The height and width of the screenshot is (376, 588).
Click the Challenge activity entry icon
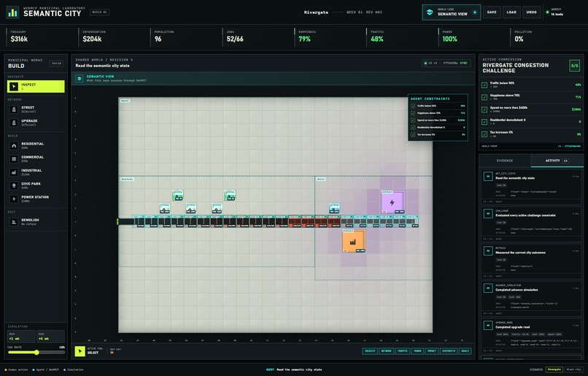point(488,213)
